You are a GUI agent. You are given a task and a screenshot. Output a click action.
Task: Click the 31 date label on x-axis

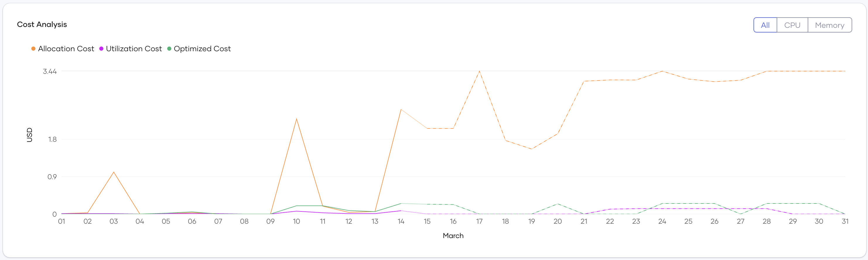pos(845,221)
